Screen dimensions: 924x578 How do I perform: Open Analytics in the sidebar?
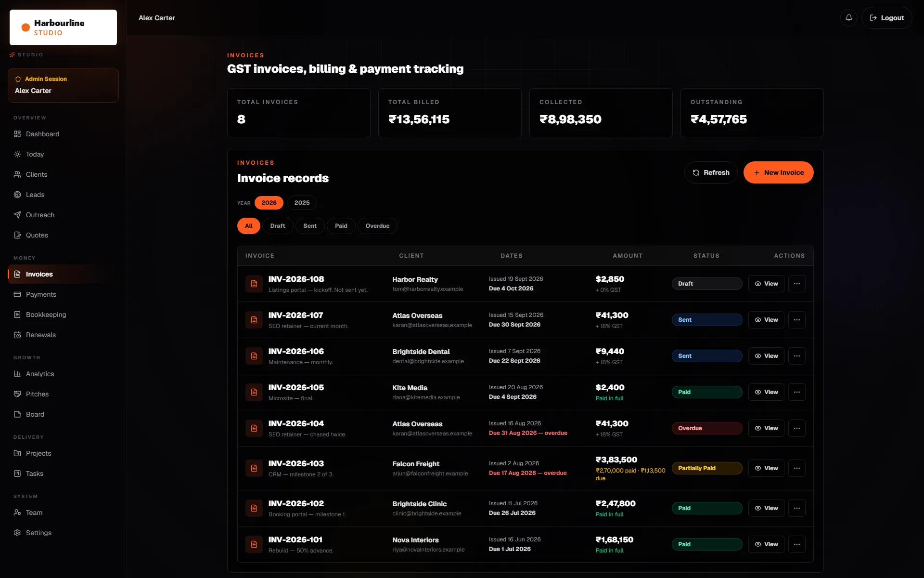(63, 374)
